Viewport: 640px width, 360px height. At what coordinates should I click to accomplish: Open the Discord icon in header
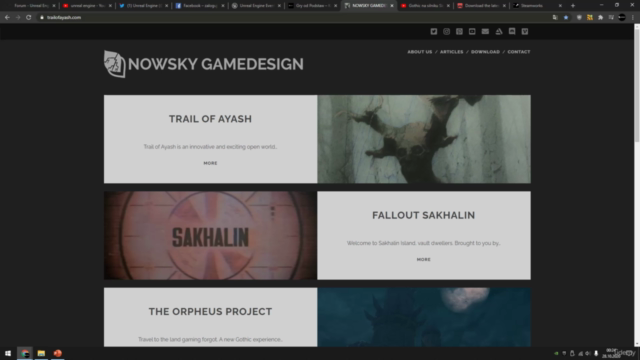(512, 31)
